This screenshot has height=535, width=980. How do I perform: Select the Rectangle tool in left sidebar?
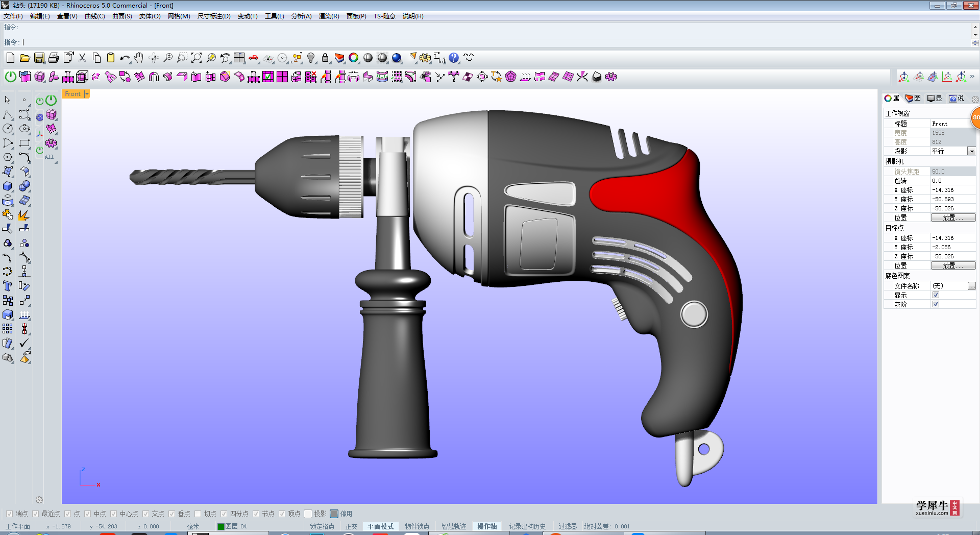point(24,143)
